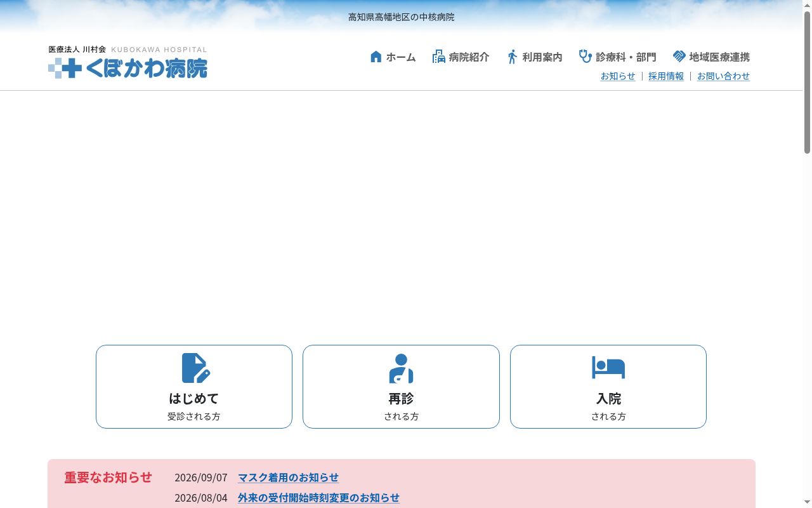Select the 入院される方 card
812x508 pixels.
pyautogui.click(x=608, y=387)
